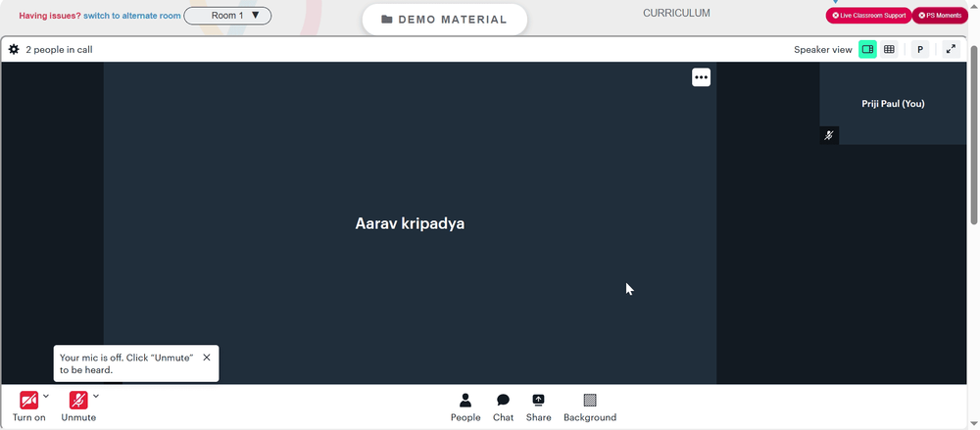
Task: Click the P button in toolbar
Action: point(920,49)
